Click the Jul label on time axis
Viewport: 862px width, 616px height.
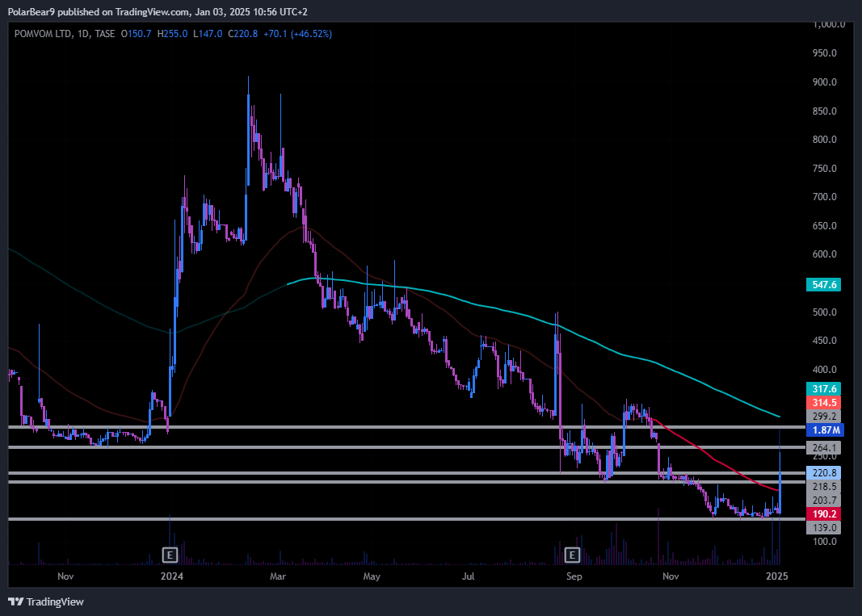point(468,576)
